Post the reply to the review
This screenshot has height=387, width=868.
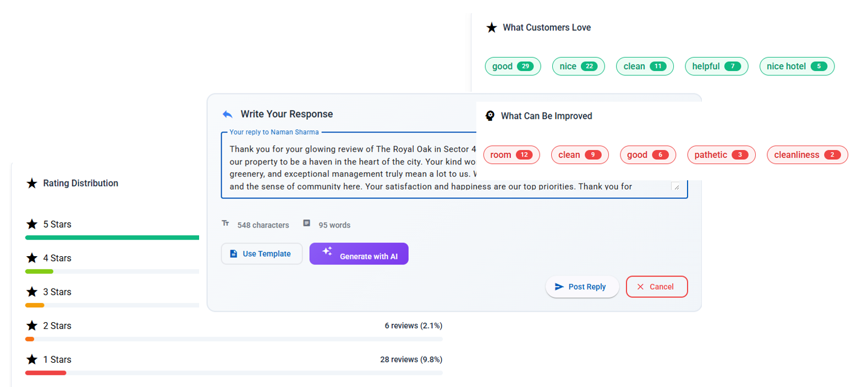coord(581,287)
